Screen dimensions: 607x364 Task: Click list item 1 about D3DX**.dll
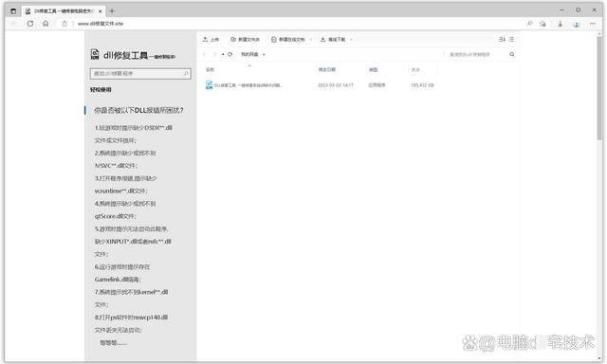(133, 134)
